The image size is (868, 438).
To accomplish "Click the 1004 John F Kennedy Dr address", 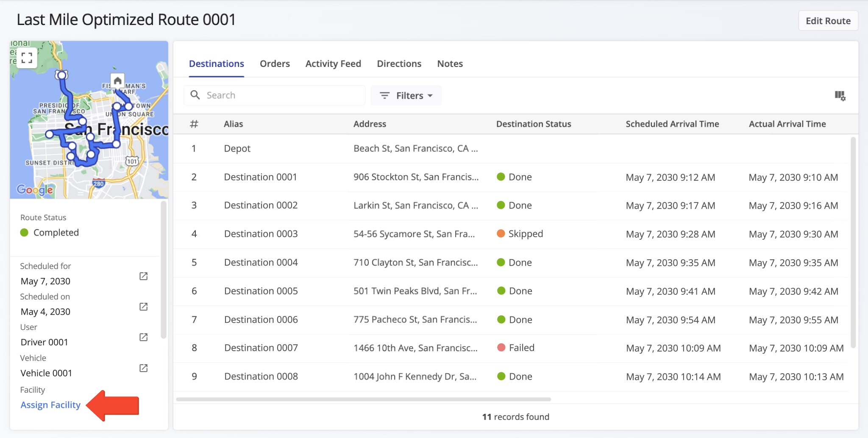I will pyautogui.click(x=415, y=377).
